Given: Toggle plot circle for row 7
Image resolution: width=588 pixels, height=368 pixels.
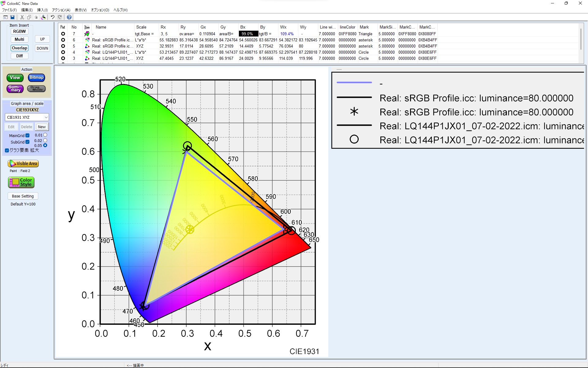Looking at the screenshot, I should coord(63,34).
